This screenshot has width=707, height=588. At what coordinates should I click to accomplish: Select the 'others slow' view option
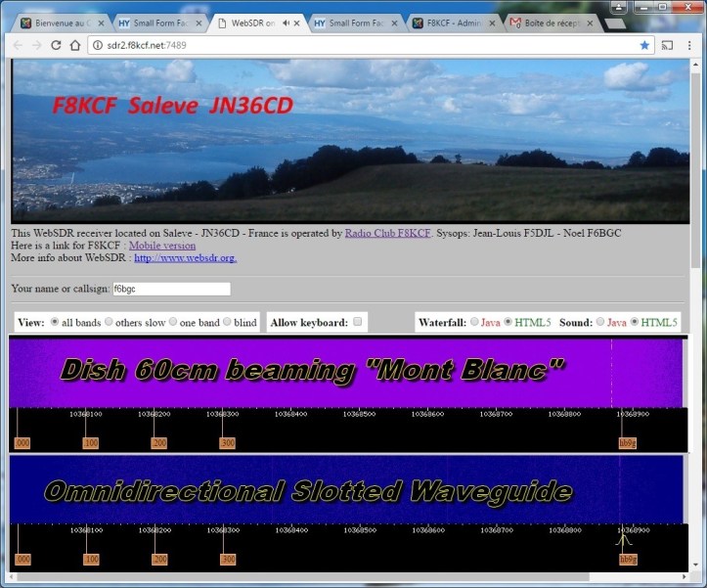(x=109, y=322)
